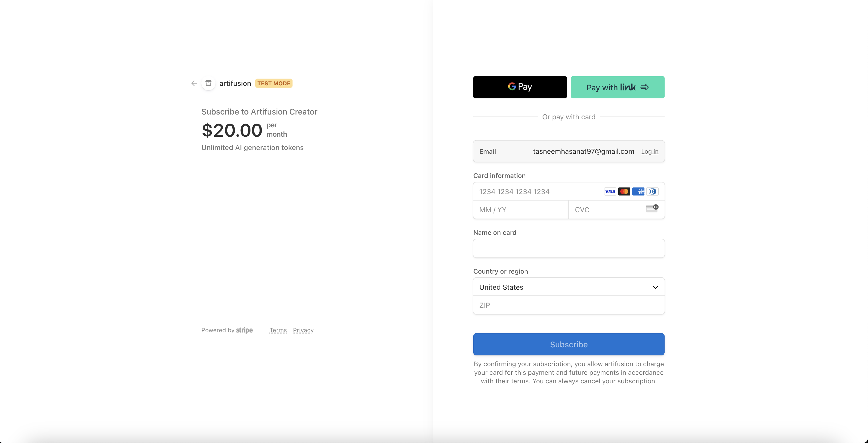Choose the Pay with Link button

(618, 87)
